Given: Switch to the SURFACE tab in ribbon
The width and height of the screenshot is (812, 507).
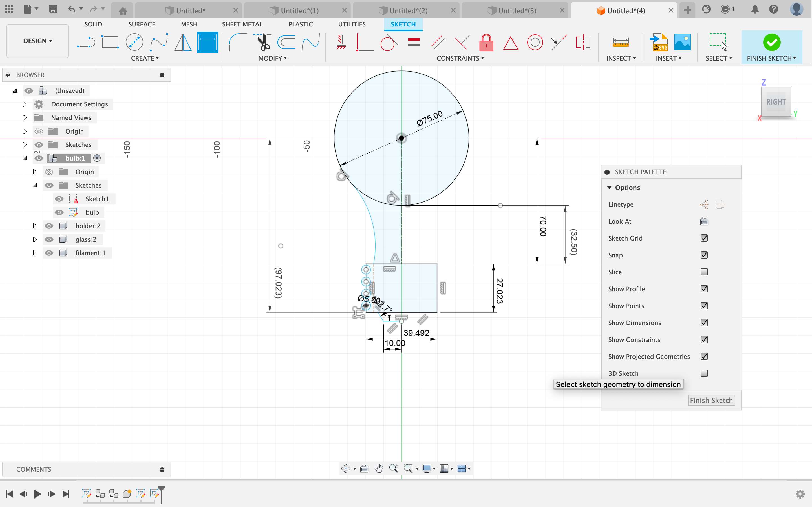Looking at the screenshot, I should pyautogui.click(x=142, y=25).
